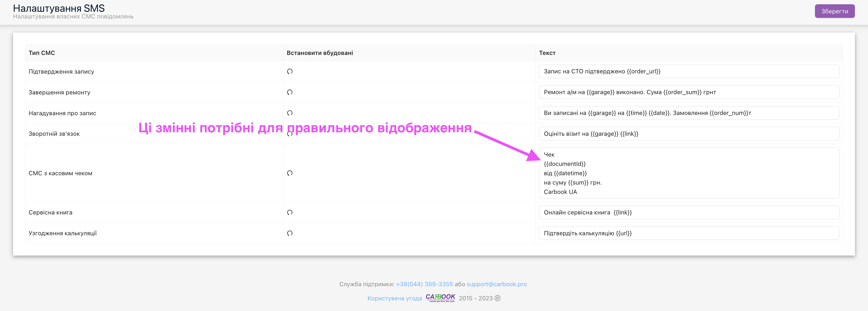Edit the Онлайн сервісна книга text field

click(688, 213)
